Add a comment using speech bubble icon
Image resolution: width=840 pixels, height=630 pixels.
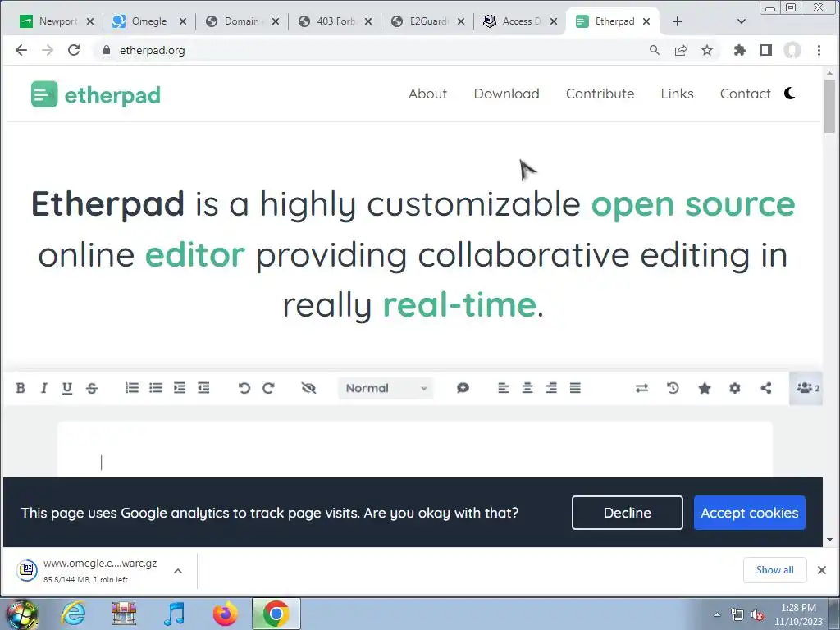463,388
